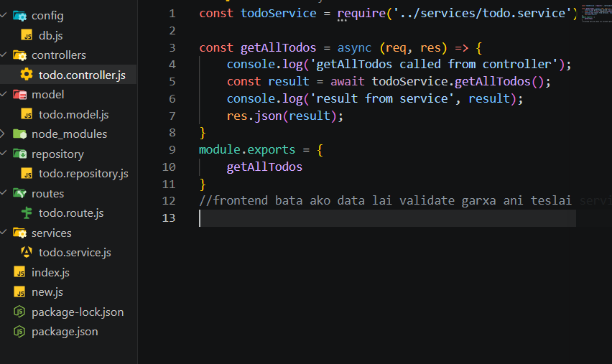The image size is (612, 364).
Task: Select the node_modules folder label
Action: click(x=70, y=134)
